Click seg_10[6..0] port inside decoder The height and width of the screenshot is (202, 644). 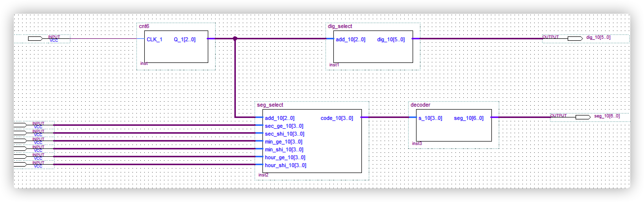[x=468, y=118]
